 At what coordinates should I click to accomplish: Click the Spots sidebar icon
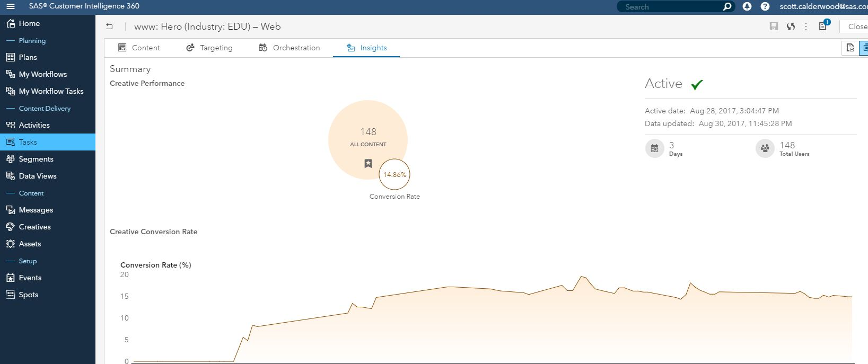(10, 295)
